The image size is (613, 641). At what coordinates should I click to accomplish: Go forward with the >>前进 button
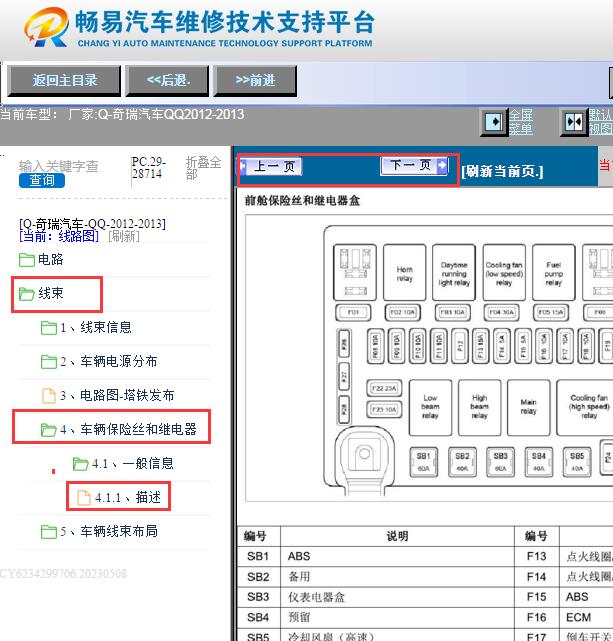pyautogui.click(x=255, y=81)
